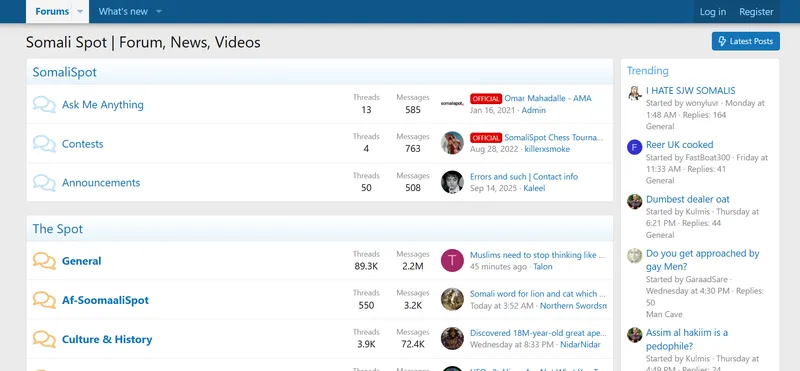Open the Af-SoomaaliSpot forum
This screenshot has height=371, width=800.
click(x=105, y=300)
